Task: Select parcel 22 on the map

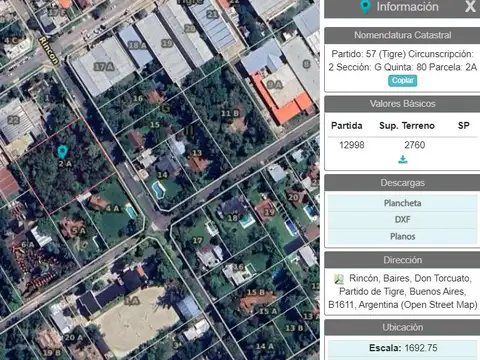Action: (13, 120)
